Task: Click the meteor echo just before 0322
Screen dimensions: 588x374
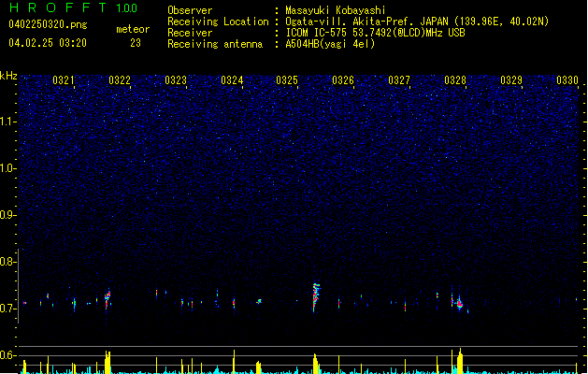Action: coord(108,299)
